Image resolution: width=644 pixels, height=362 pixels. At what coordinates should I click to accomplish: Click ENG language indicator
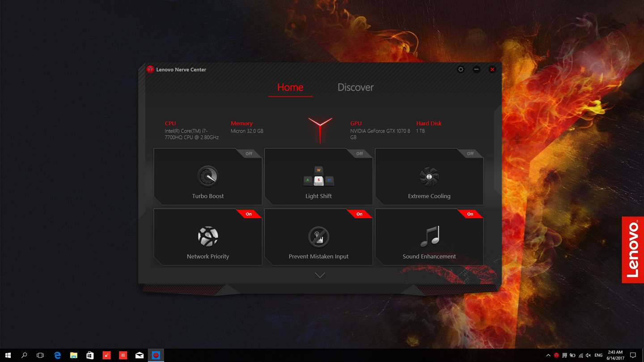[x=598, y=355]
